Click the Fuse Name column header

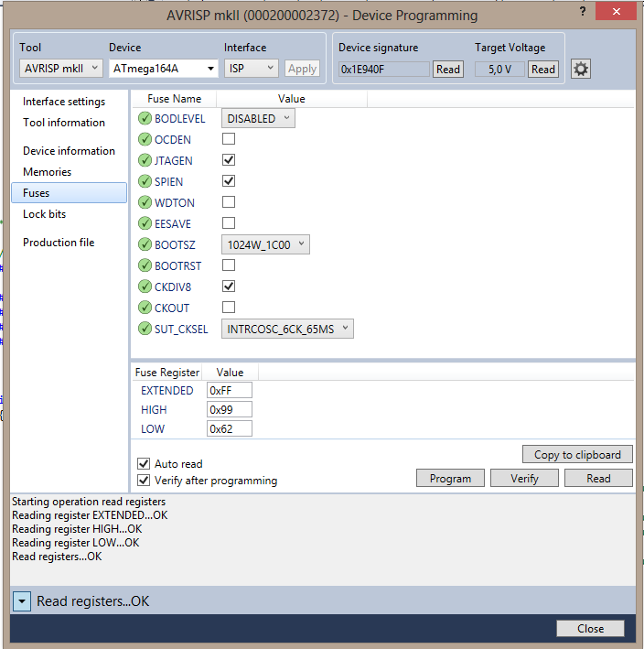click(x=174, y=99)
